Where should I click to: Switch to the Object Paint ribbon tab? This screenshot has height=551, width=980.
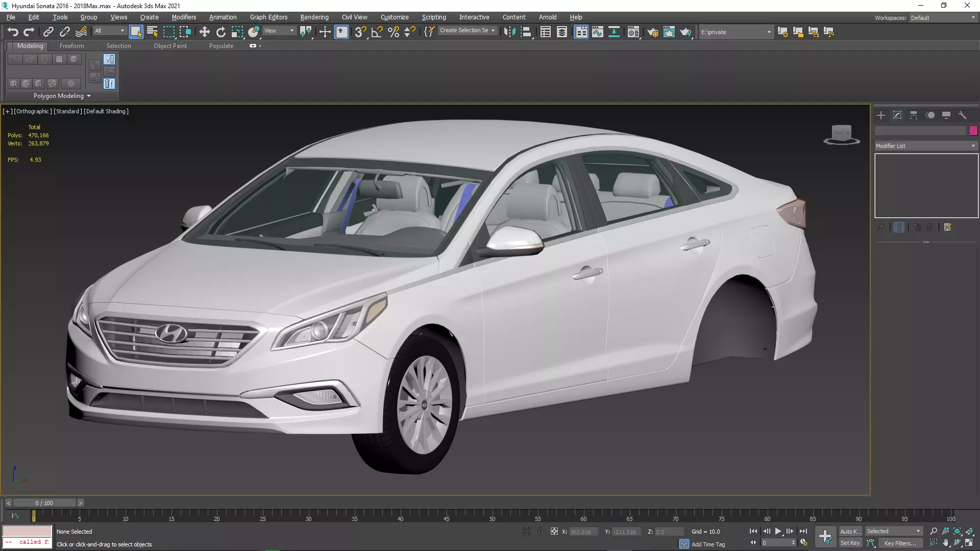coord(170,46)
